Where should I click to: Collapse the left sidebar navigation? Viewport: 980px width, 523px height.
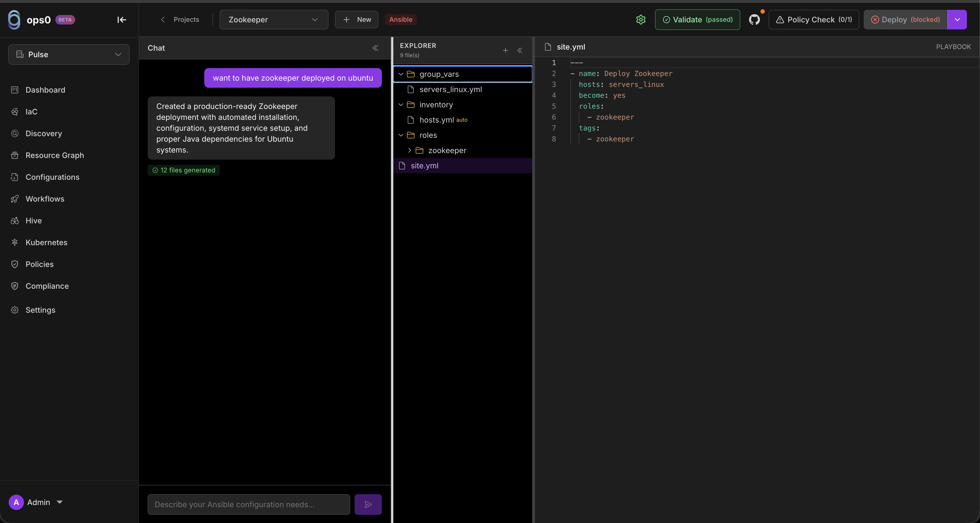(x=121, y=20)
